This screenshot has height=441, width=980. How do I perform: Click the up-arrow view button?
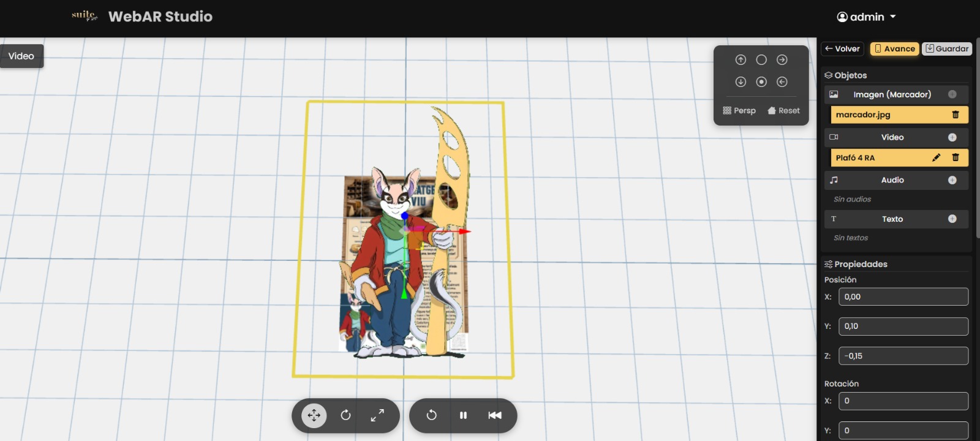coord(741,60)
